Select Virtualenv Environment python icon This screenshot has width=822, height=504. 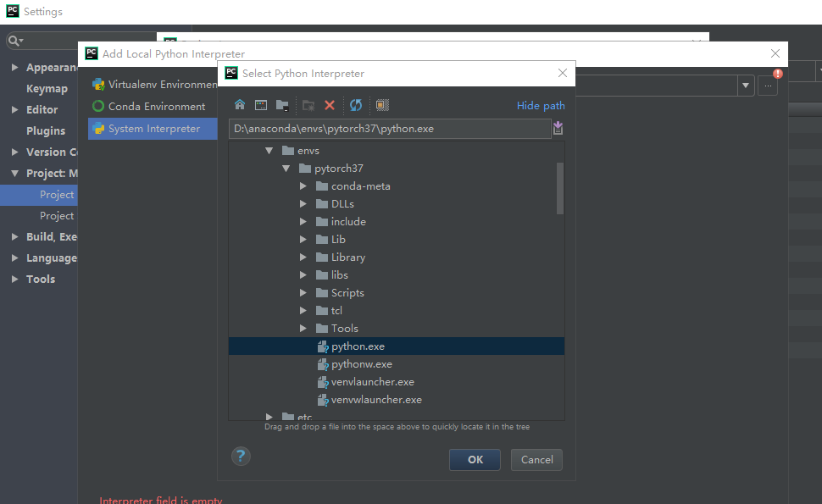coord(98,85)
